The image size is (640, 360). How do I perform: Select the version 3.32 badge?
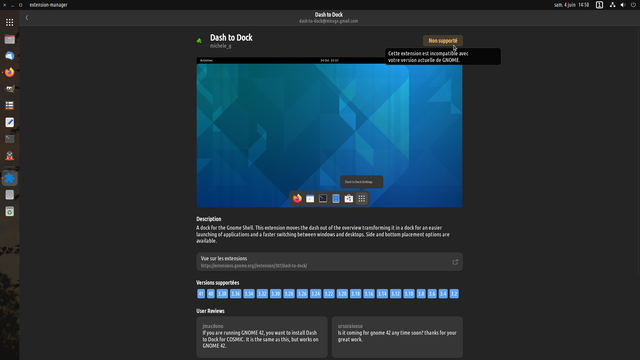(262, 294)
